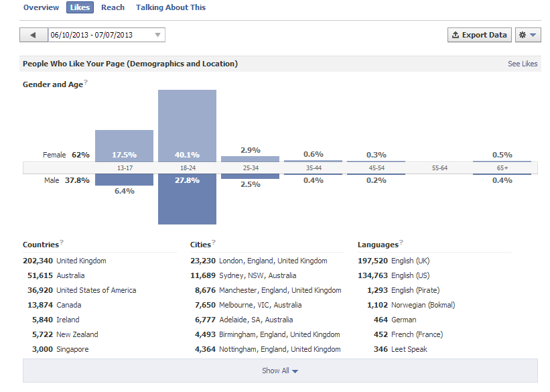Switch to the Overview tab

41,7
